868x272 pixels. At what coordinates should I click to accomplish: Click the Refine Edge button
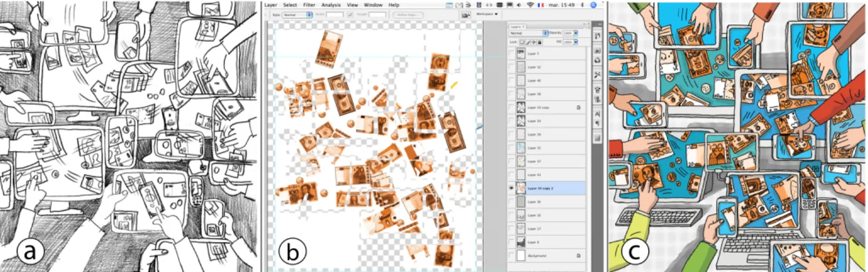pyautogui.click(x=408, y=14)
